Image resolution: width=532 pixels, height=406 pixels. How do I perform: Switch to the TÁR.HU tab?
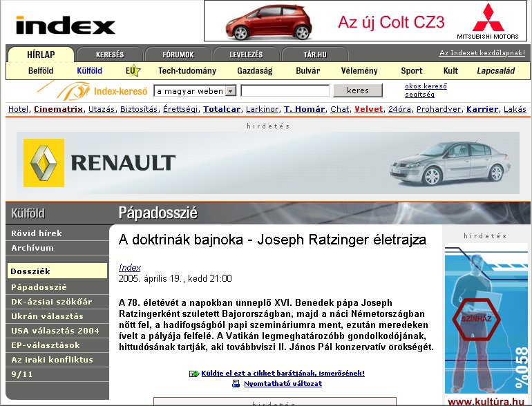tap(315, 55)
